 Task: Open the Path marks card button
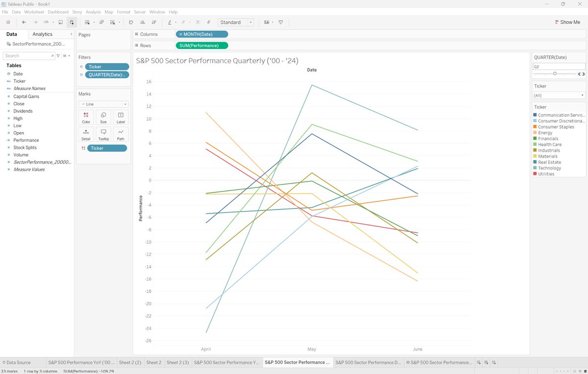tap(121, 134)
